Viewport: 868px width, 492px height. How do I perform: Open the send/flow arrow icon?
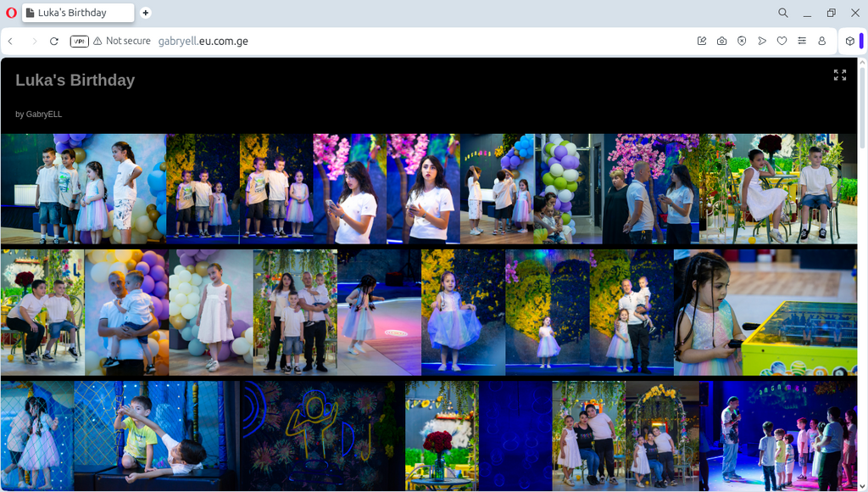tap(762, 41)
